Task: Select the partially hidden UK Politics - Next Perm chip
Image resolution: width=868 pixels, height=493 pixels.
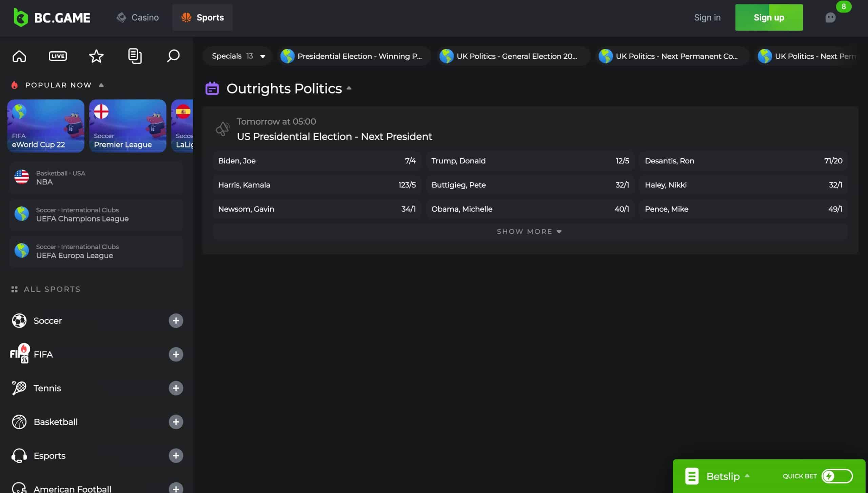Action: pyautogui.click(x=807, y=56)
